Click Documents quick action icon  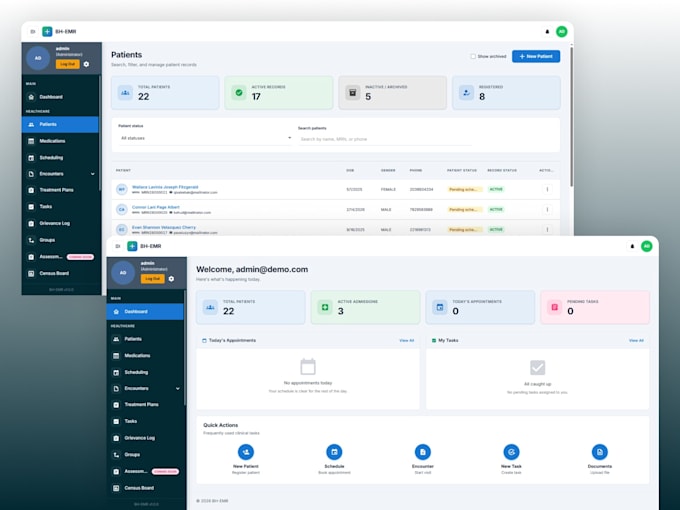(600, 452)
